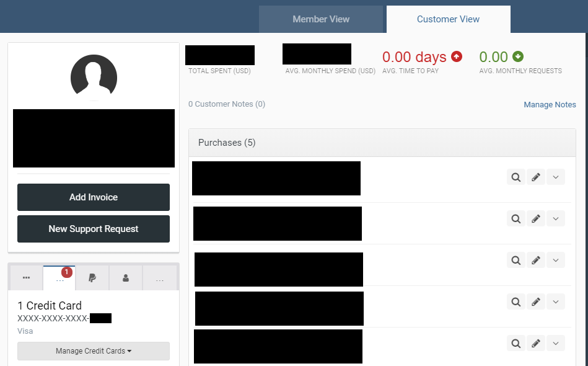Screen dimensions: 588x366
Task: Open the PayPal tab in the billing panel
Action: click(92, 278)
